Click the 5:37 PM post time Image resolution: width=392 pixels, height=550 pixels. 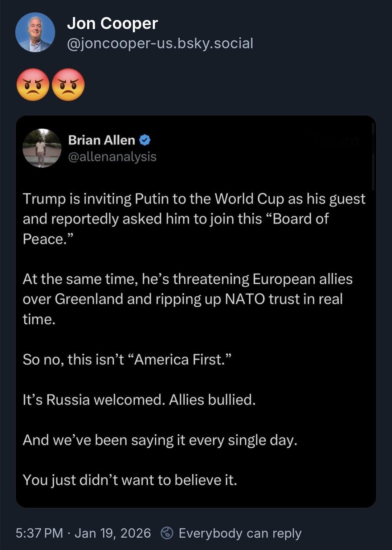(39, 533)
